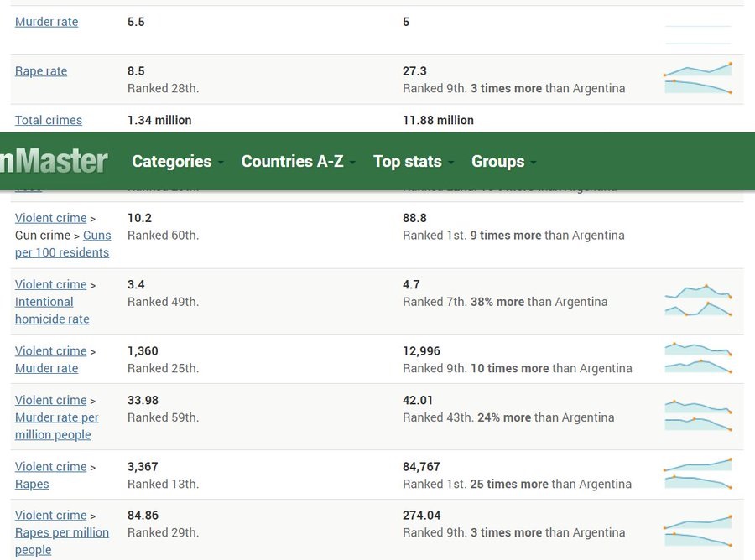Click the Rape rate sparkline chart
The width and height of the screenshot is (755, 560).
click(698, 79)
